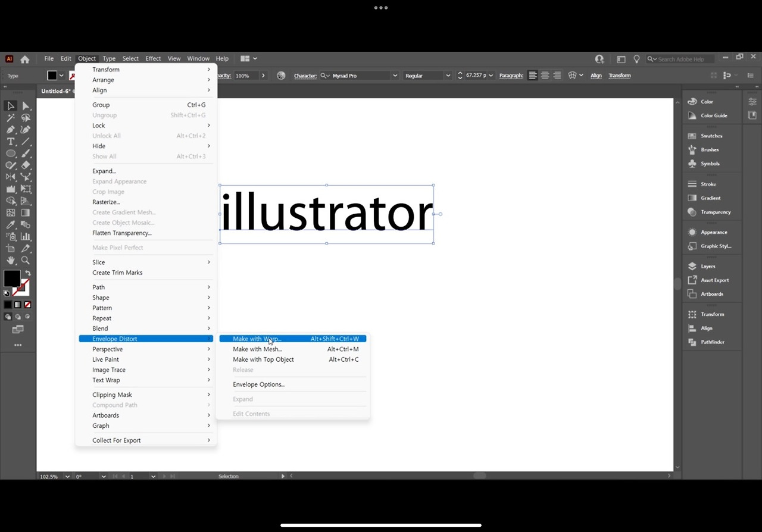The image size is (762, 532).
Task: Open the arrange documents workspace dropdown
Action: coord(248,59)
